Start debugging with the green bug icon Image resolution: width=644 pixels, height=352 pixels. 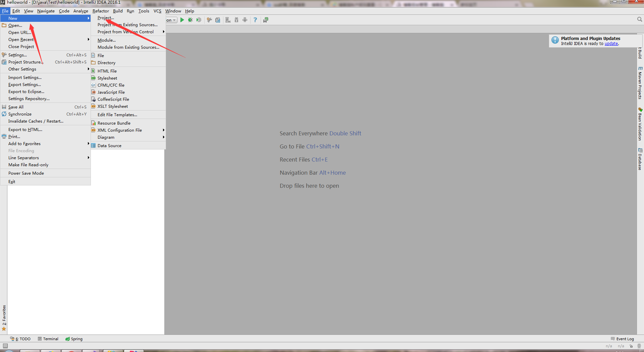[x=191, y=20]
